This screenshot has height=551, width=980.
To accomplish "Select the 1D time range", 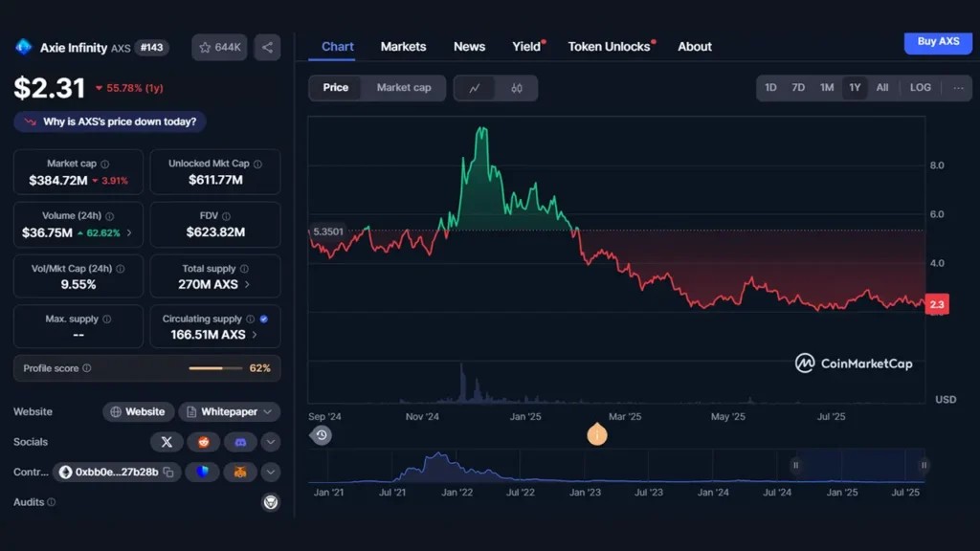I will point(770,88).
